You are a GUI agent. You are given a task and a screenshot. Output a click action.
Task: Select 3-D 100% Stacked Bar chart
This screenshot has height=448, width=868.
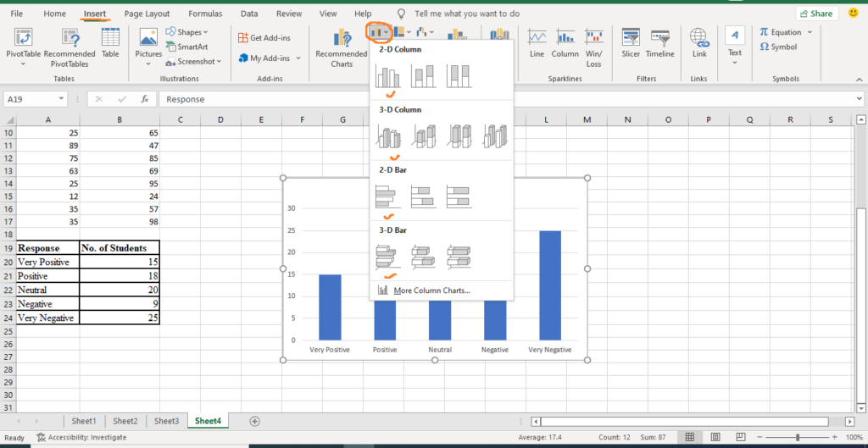(459, 257)
